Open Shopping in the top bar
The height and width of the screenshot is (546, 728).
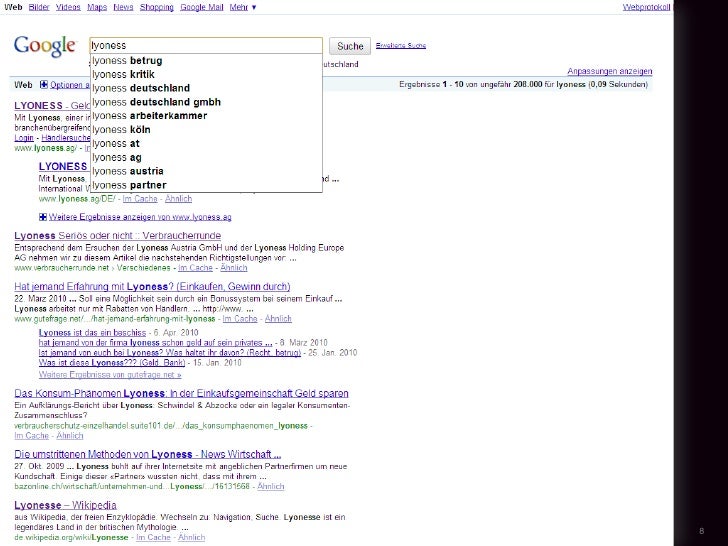pos(156,7)
